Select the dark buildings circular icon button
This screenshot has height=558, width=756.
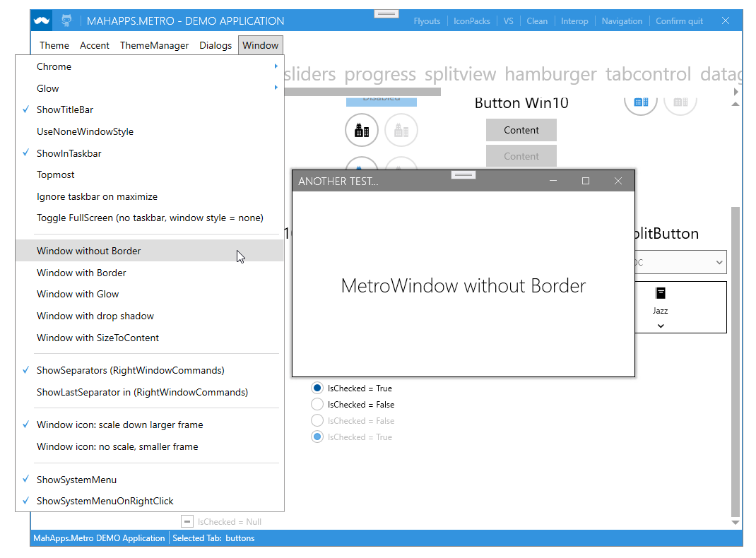tap(361, 130)
